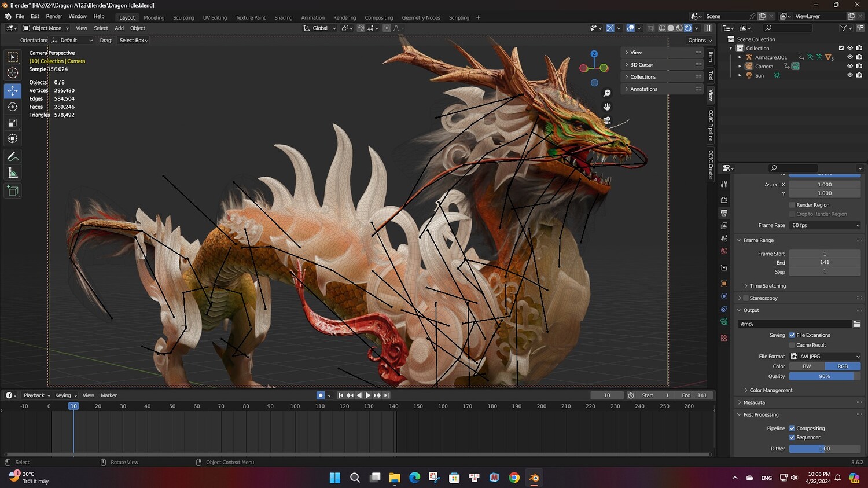Select the Annotate pencil tool
868x488 pixels.
[13, 157]
